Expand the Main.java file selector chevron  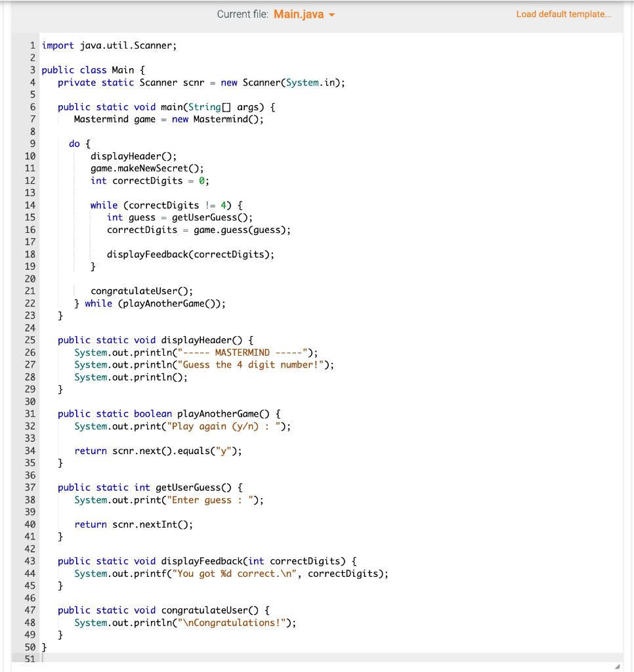331,14
